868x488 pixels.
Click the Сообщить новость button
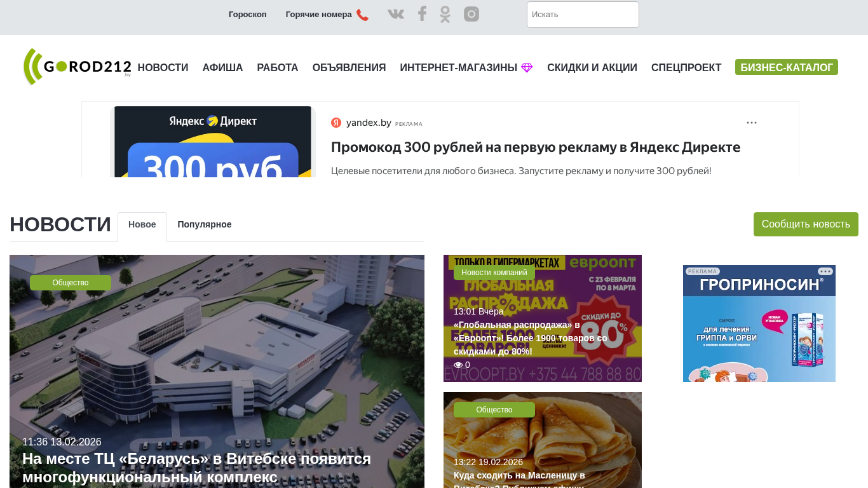click(806, 224)
